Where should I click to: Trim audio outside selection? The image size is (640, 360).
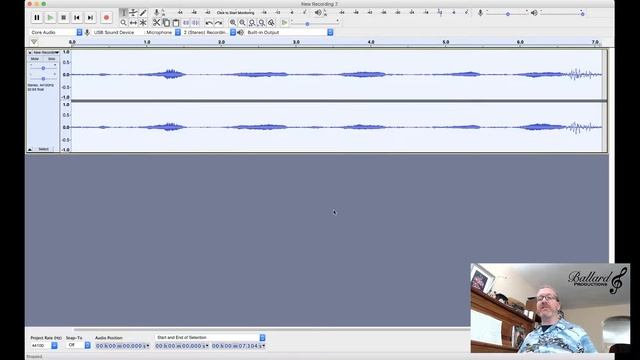point(186,23)
